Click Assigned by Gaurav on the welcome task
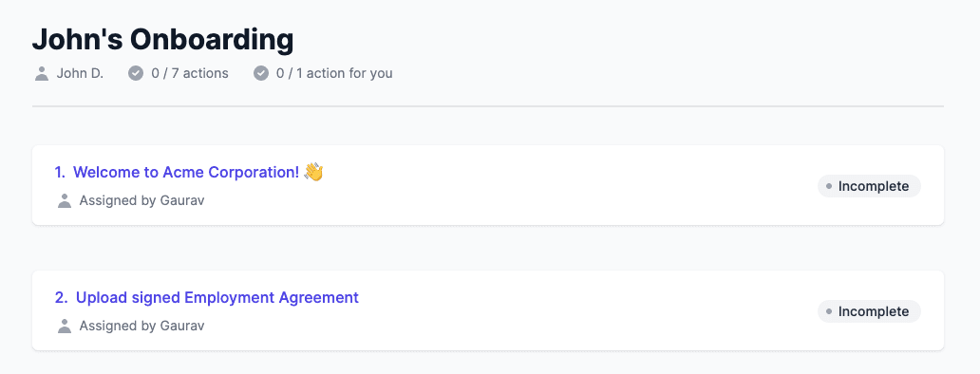This screenshot has height=374, width=980. 141,201
